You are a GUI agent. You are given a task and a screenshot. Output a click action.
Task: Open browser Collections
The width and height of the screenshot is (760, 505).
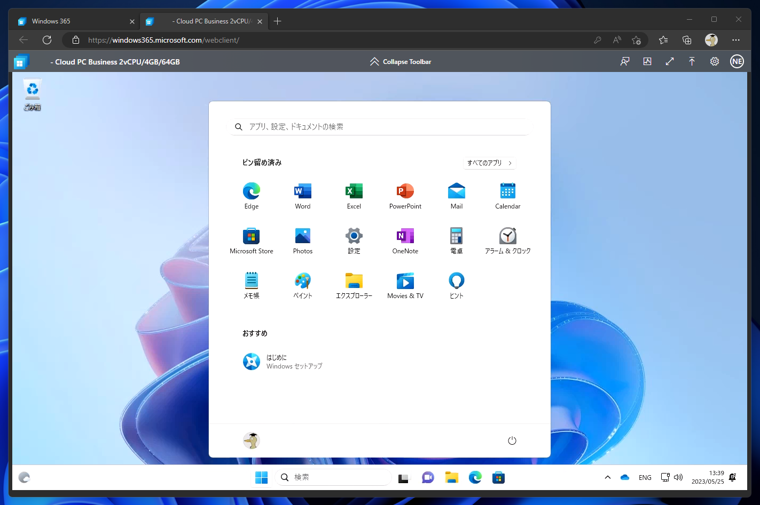click(x=687, y=40)
